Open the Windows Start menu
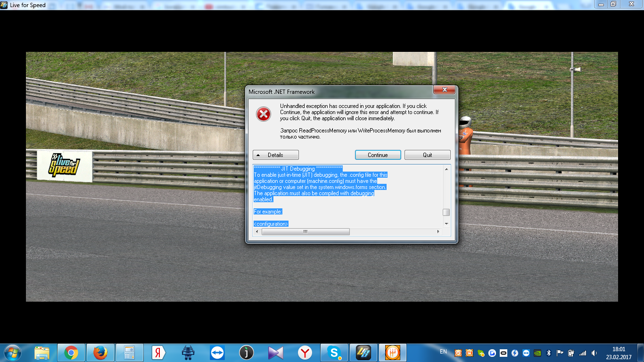The width and height of the screenshot is (644, 362). click(12, 353)
